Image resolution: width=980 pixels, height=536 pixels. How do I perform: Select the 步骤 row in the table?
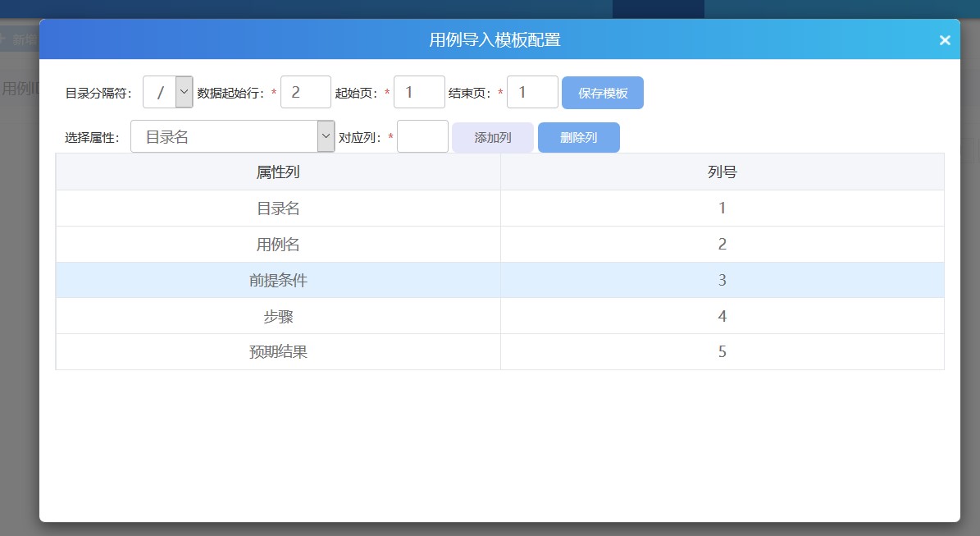[x=278, y=316]
